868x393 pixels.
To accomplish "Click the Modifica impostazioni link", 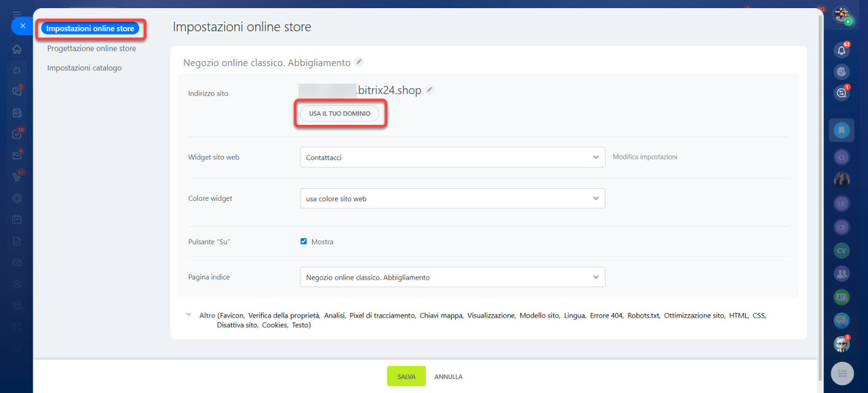I will click(x=644, y=157).
